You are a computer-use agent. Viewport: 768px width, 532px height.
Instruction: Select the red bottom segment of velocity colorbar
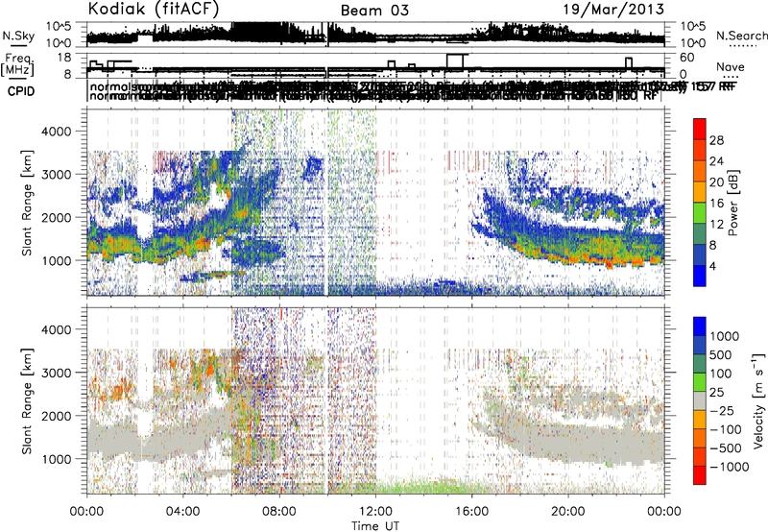[700, 475]
